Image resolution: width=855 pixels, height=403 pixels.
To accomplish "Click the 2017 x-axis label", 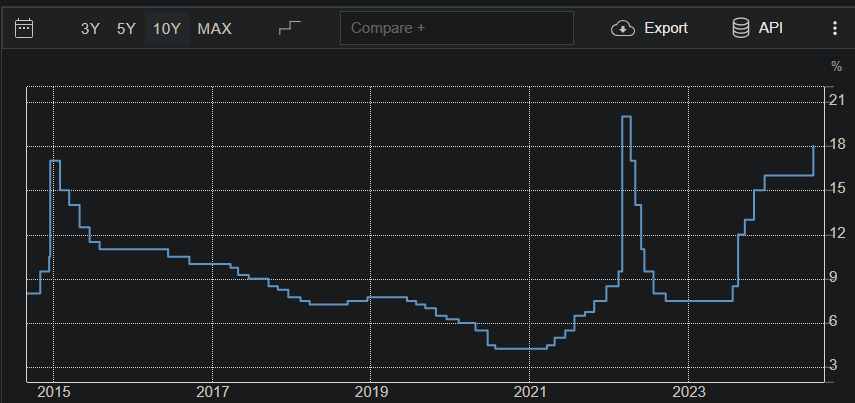I will [212, 392].
